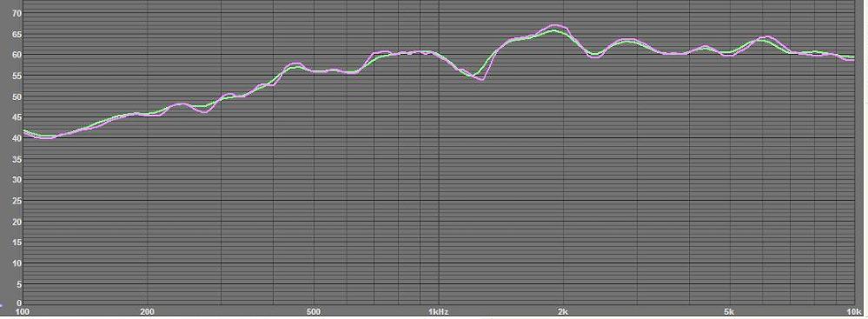Click the 5k frequency axis label
The height and width of the screenshot is (319, 868).
click(x=730, y=312)
